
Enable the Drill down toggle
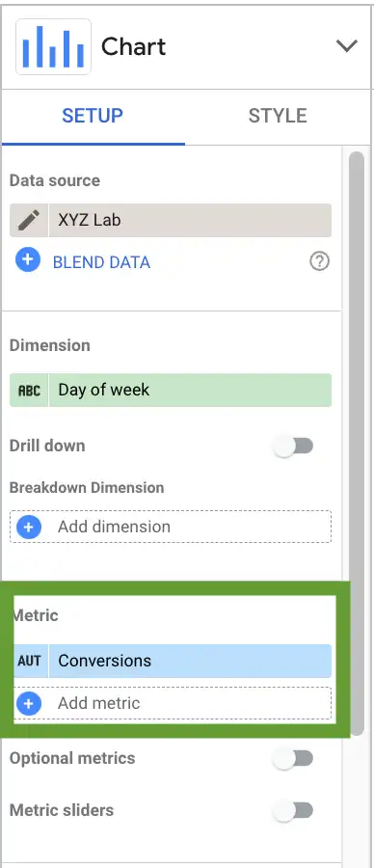pos(294,447)
